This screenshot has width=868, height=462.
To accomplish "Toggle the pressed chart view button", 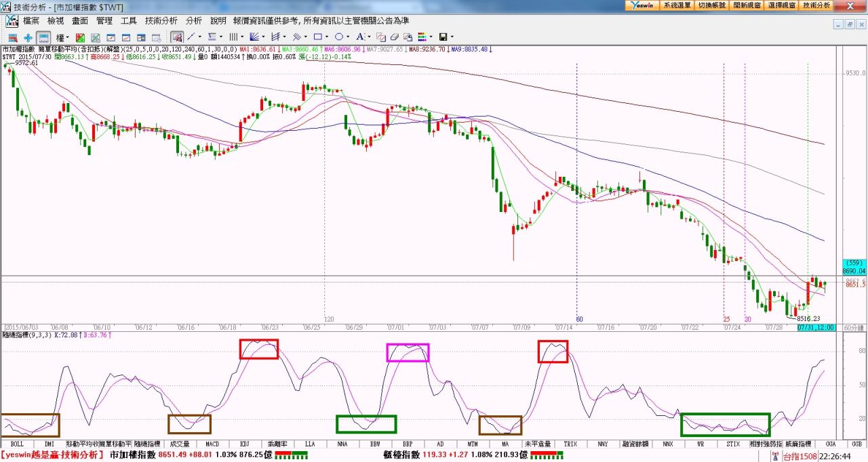I will pyautogui.click(x=43, y=37).
